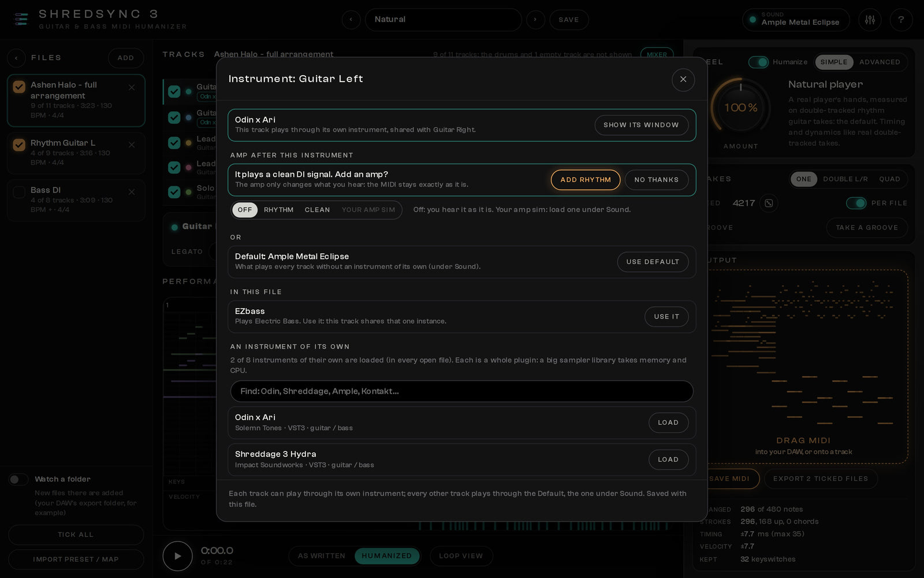Toggle the Humanize switch

pos(758,62)
